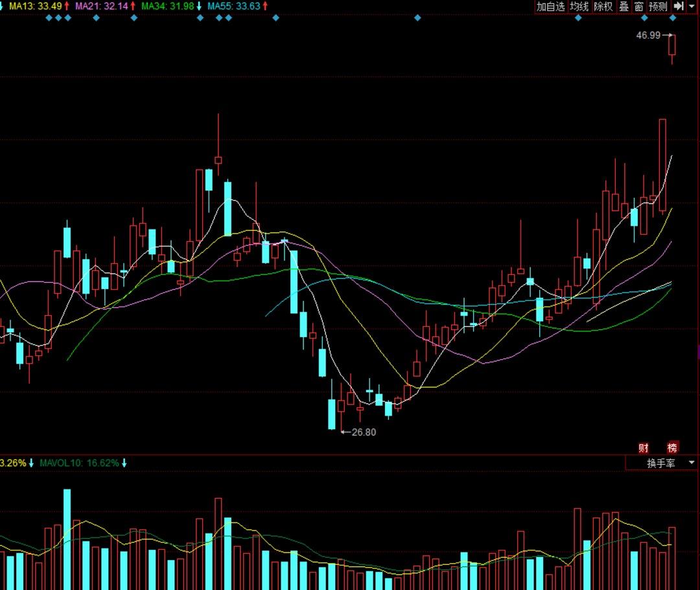The width and height of the screenshot is (700, 590).
Task: Click the jump-to-end arrow icon
Action: (x=678, y=6)
